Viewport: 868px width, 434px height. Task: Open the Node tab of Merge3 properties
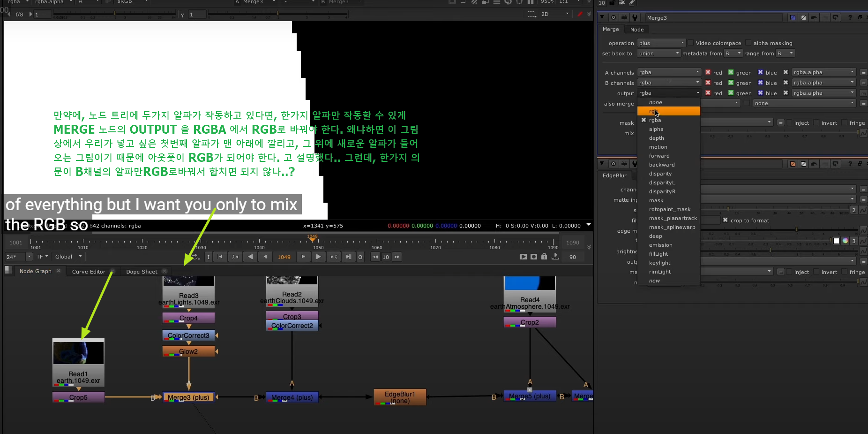coord(636,30)
